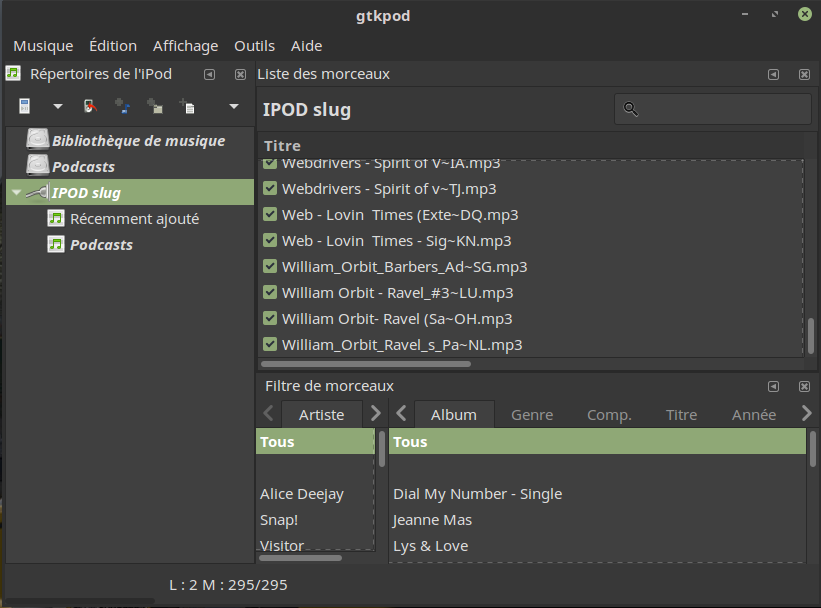The image size is (821, 608).
Task: Click the Titre column header
Action: point(283,146)
